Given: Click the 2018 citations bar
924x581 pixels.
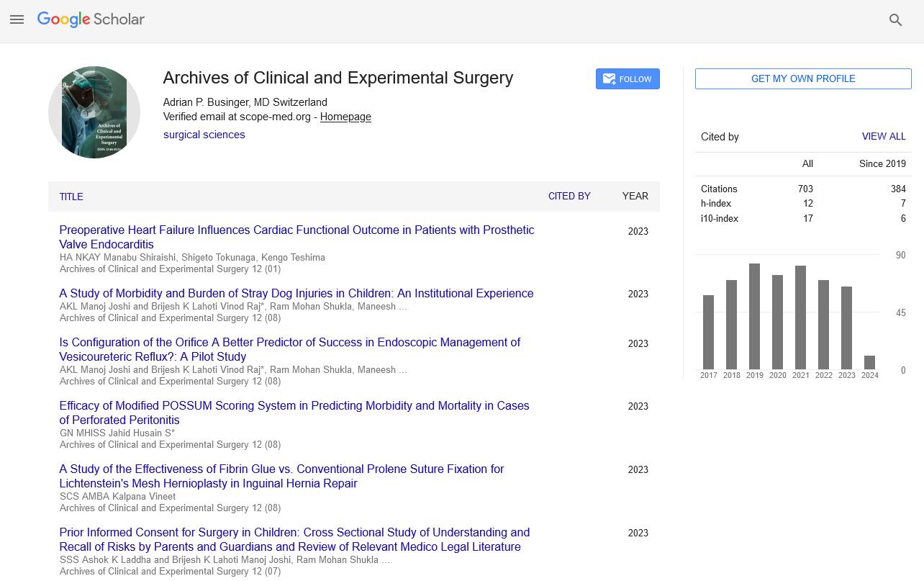Looking at the screenshot, I should 732,325.
